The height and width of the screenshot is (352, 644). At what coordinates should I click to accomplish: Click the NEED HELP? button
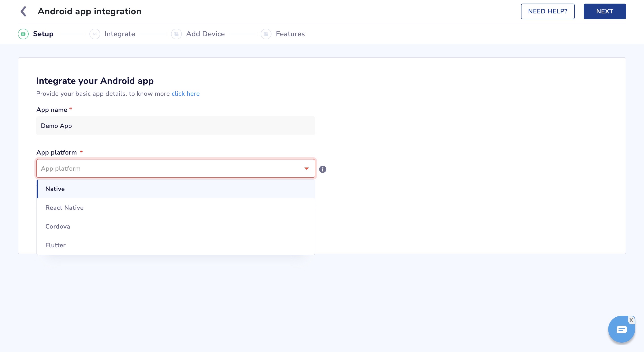tap(547, 11)
